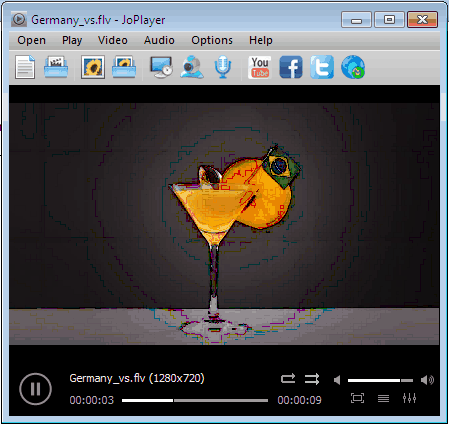
Task: Toggle the shuffle playback button
Action: coord(312,379)
